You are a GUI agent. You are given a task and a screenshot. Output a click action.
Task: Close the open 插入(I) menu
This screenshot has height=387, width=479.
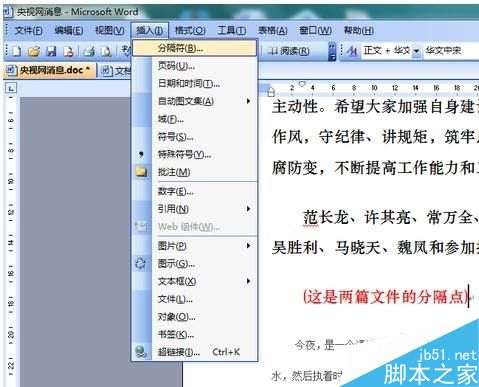click(x=150, y=31)
